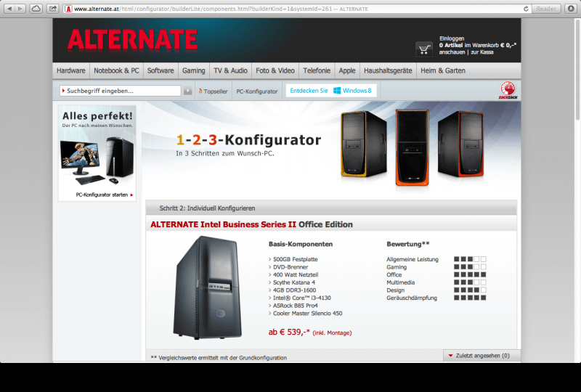Click the Cooler Master tower product image
Screen dimensions: 581x392
click(208, 287)
